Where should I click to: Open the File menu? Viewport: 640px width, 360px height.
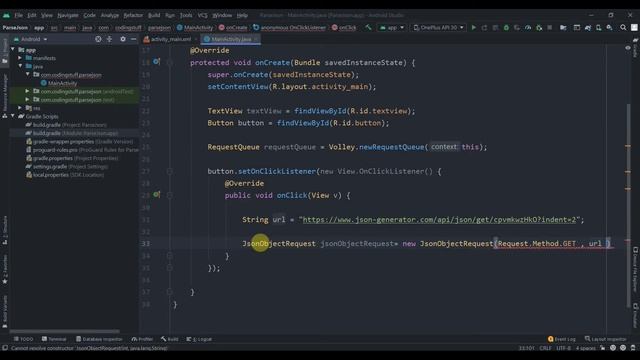[18, 15]
